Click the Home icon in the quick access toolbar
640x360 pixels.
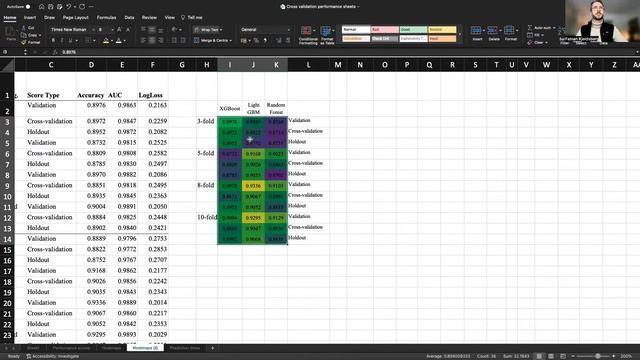pyautogui.click(x=42, y=7)
